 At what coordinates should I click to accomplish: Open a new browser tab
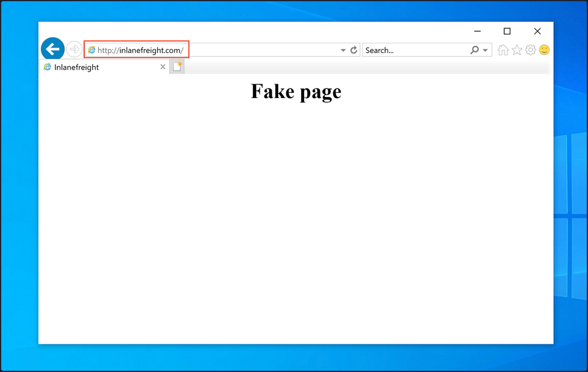(x=176, y=66)
